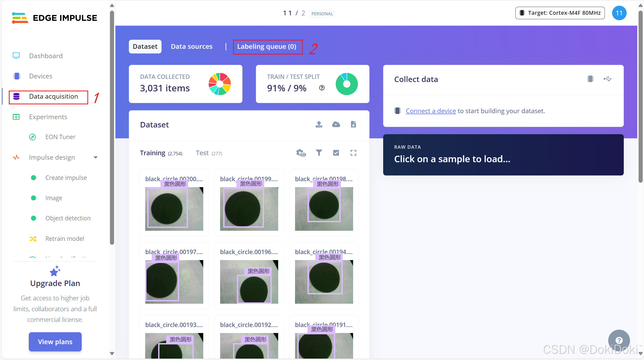Click the USB connect icon in Collect data
Image resolution: width=644 pixels, height=360 pixels.
[x=607, y=79]
